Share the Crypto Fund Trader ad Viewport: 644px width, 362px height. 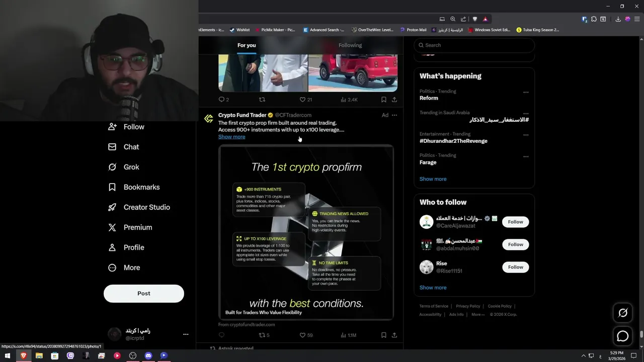tap(394, 335)
